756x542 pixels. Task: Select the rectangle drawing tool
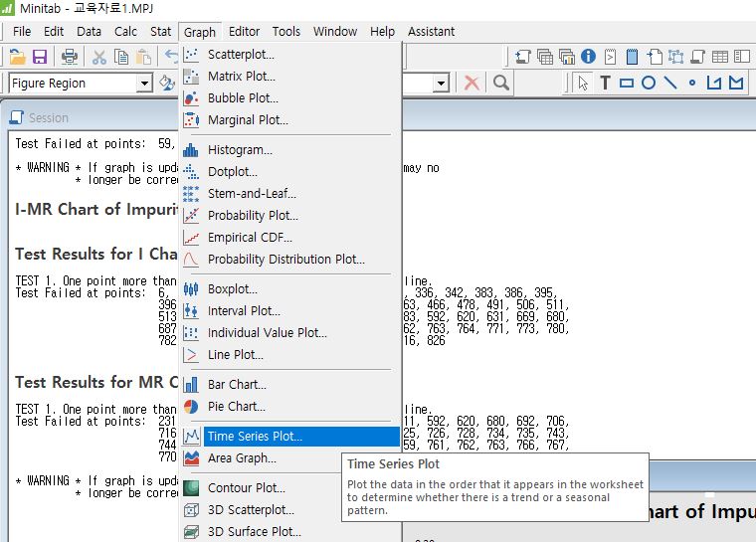[627, 83]
